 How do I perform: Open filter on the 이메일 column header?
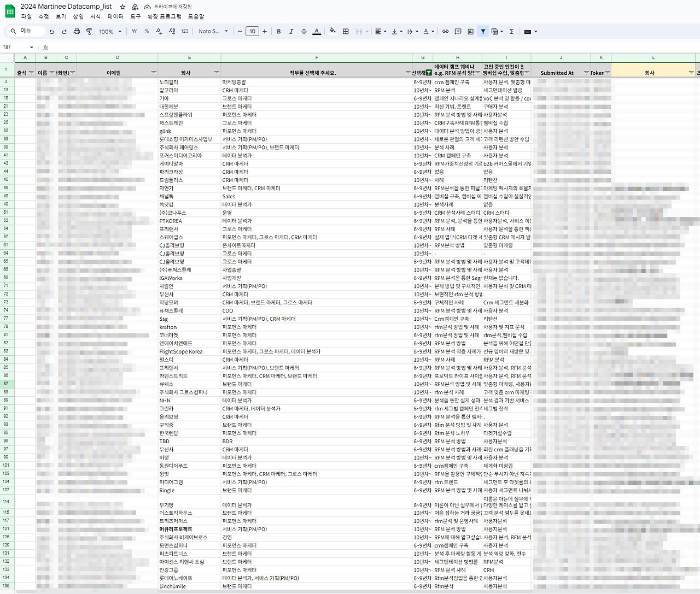[x=154, y=73]
